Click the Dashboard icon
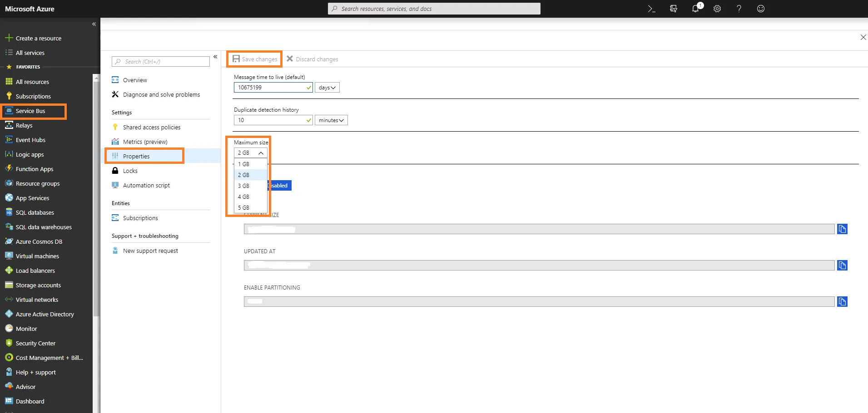Image resolution: width=868 pixels, height=413 pixels. [9, 401]
